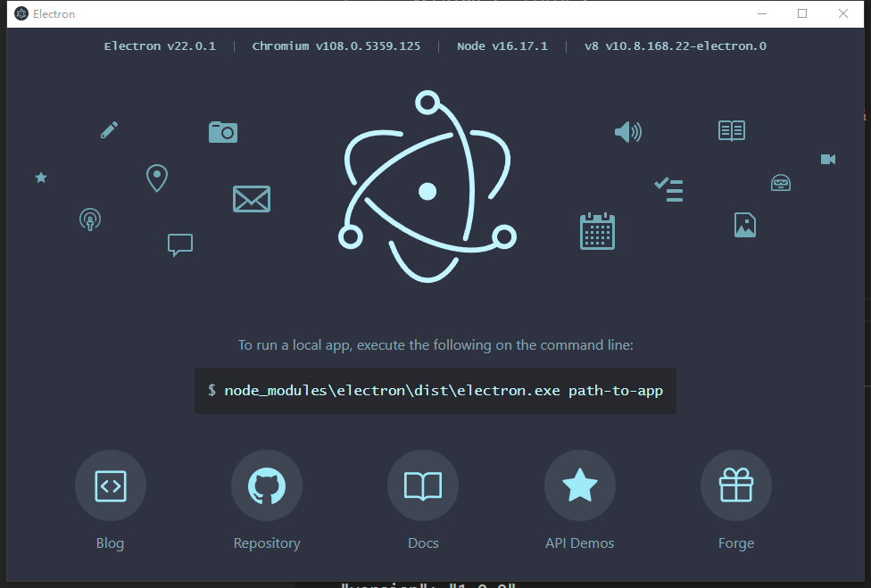
Task: Click the speaker volume icon
Action: pos(628,131)
